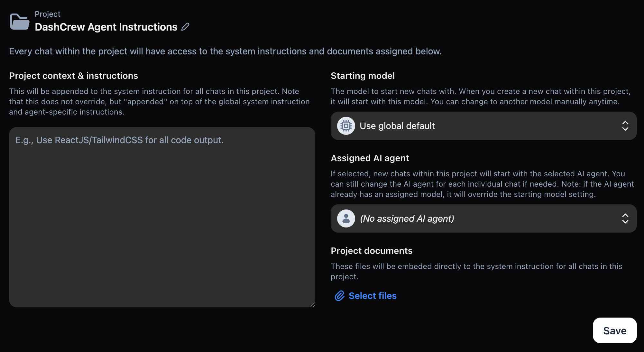Click the small Project label above title

[48, 14]
